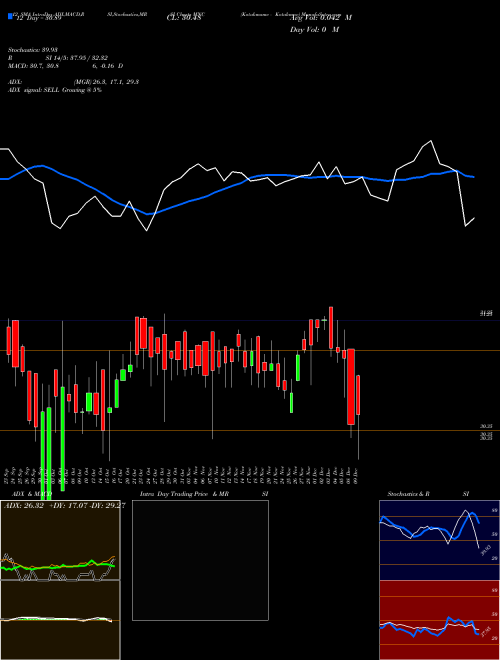Click the '(MGR) 26.3, 17.1, 29.3' ADX values
Screen dimensions: 500x660
click(x=106, y=82)
